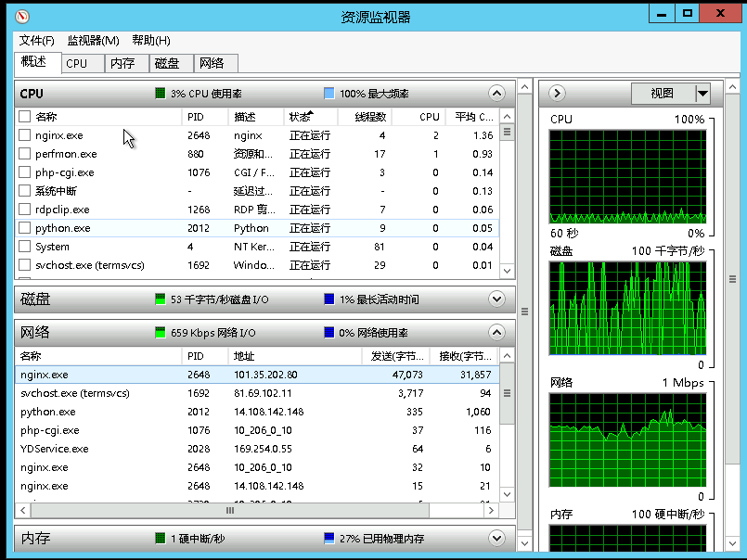Image resolution: width=747 pixels, height=560 pixels.
Task: Click down arrow of graphs pane scrollbar
Action: pyautogui.click(x=732, y=543)
